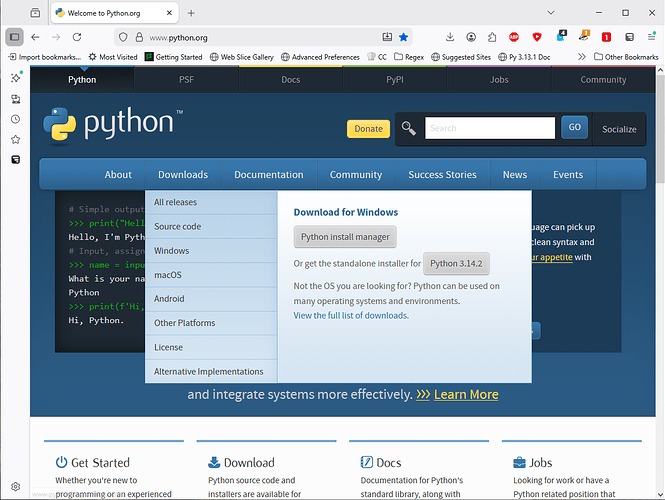Select Other Platforms entry
Viewport: 665px width, 500px height.
tap(211, 323)
